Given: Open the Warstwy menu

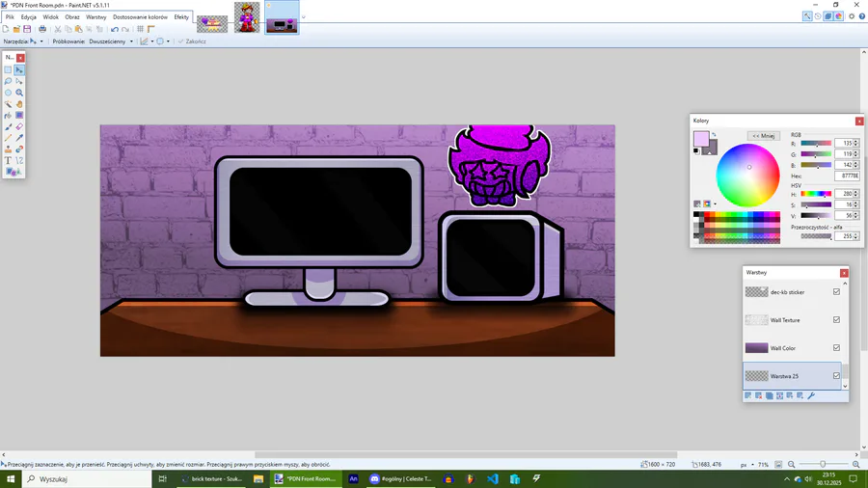Looking at the screenshot, I should [95, 17].
